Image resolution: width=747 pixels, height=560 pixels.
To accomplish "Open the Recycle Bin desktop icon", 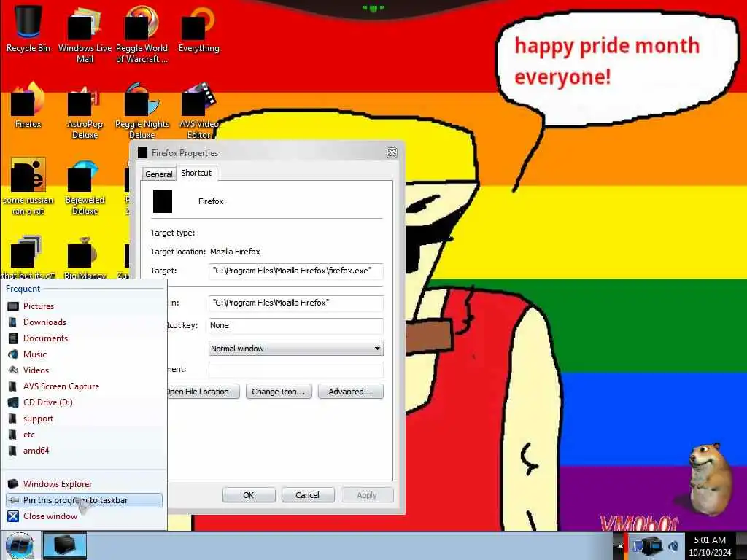I will point(28,28).
